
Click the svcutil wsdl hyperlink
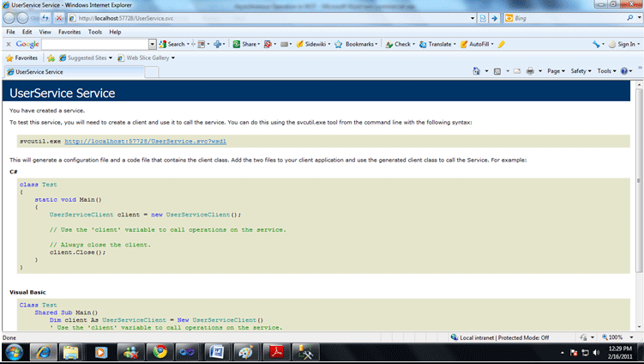click(x=146, y=141)
